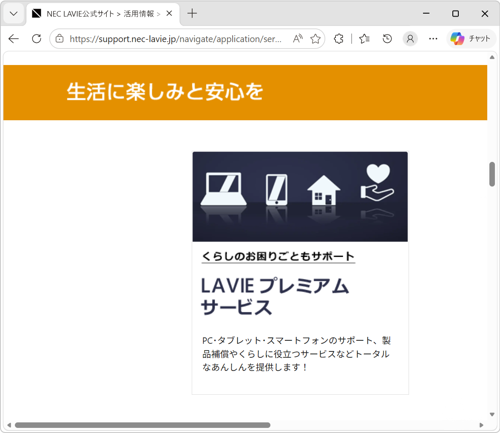Open the user profile menu
500x433 pixels.
tap(410, 39)
